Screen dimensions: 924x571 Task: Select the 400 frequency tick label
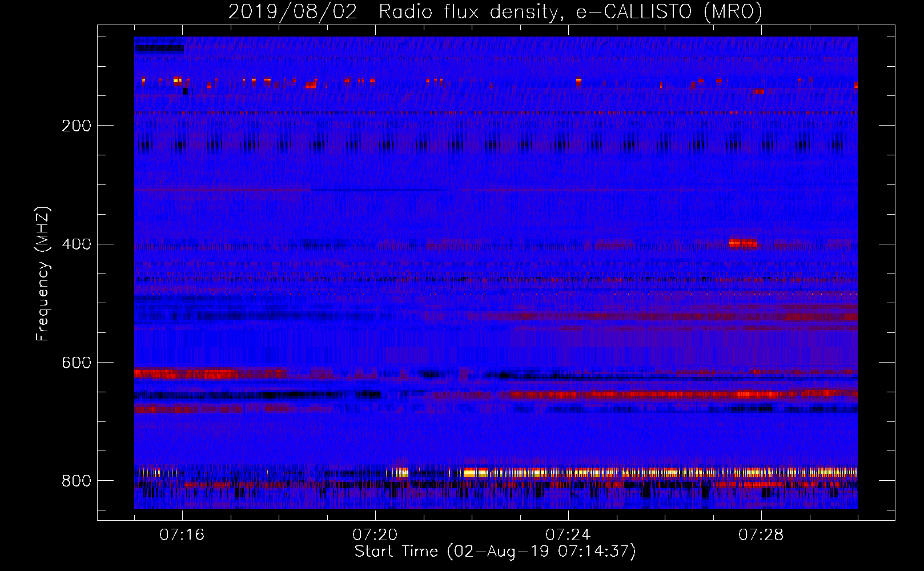(x=77, y=244)
